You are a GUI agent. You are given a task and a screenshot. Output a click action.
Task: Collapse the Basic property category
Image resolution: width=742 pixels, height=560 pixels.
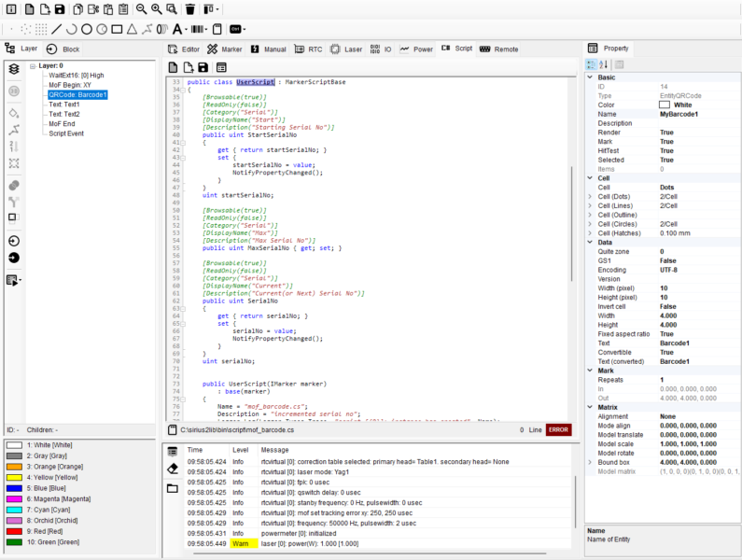point(589,77)
